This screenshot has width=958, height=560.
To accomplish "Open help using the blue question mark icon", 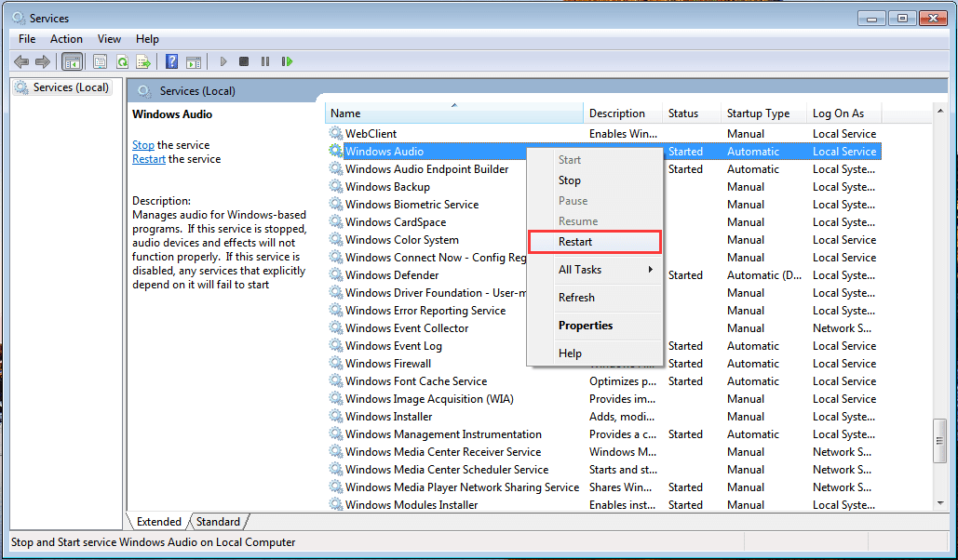I will click(x=172, y=61).
